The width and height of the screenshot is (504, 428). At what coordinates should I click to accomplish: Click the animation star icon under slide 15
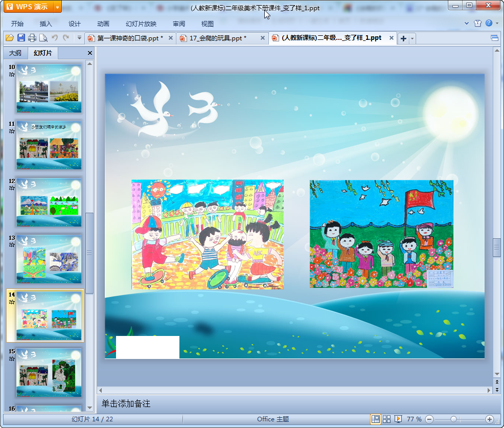(x=12, y=359)
